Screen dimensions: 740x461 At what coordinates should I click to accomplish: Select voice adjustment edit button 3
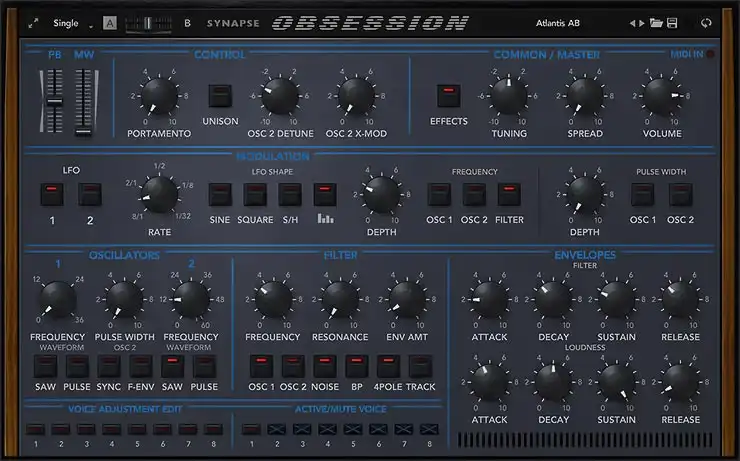pyautogui.click(x=86, y=429)
